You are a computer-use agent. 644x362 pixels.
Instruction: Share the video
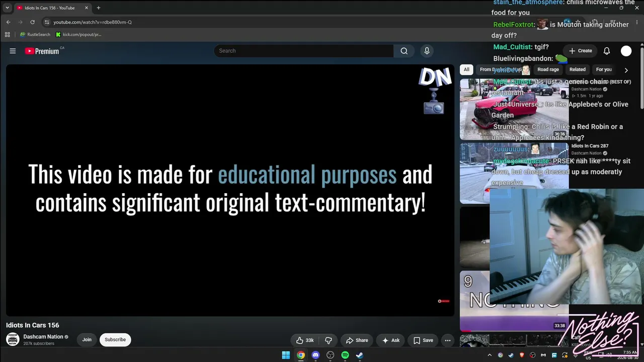(357, 340)
